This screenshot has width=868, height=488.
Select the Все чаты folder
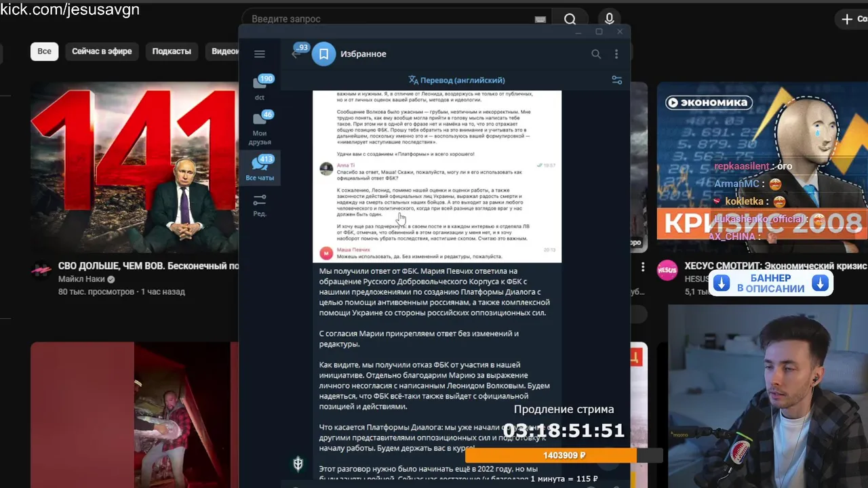260,168
